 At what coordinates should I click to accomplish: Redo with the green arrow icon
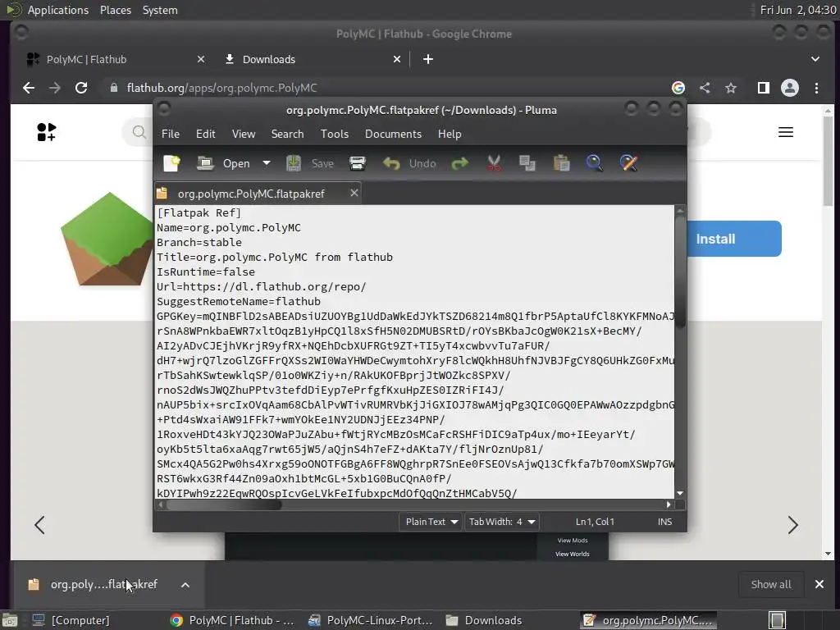click(459, 163)
